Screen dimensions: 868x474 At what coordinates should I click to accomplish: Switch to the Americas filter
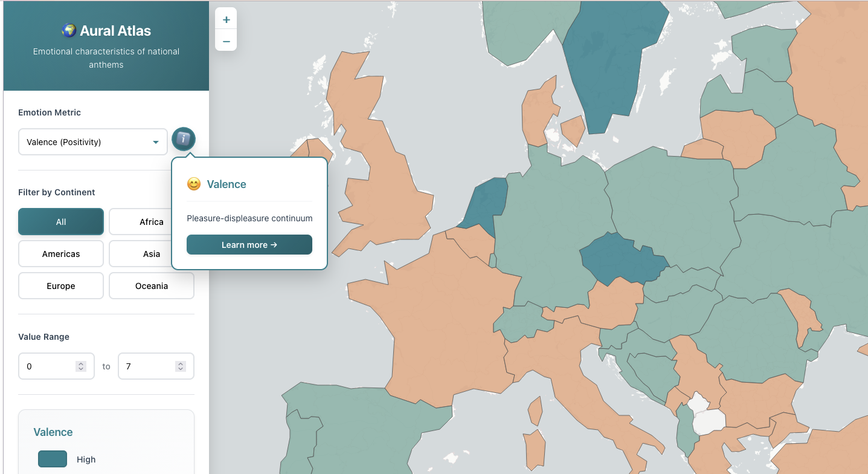coord(60,253)
